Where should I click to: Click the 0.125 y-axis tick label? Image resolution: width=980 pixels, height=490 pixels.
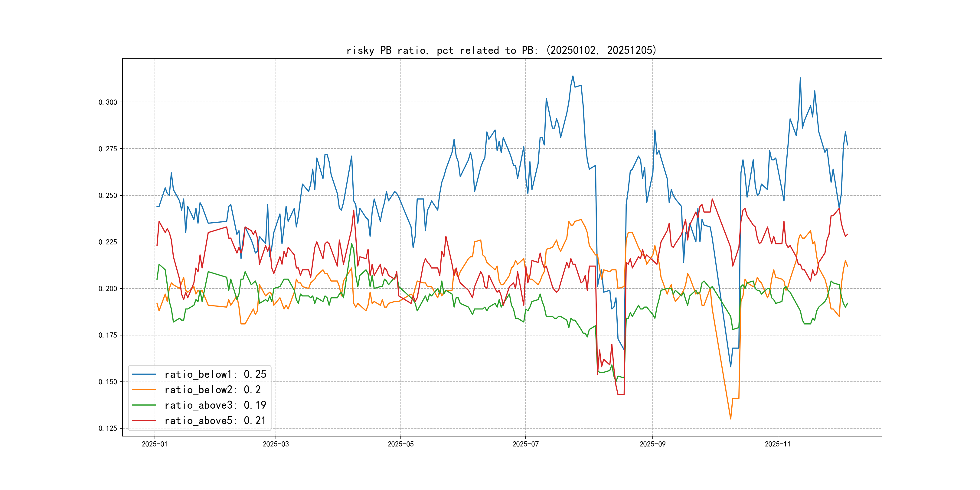click(x=108, y=428)
